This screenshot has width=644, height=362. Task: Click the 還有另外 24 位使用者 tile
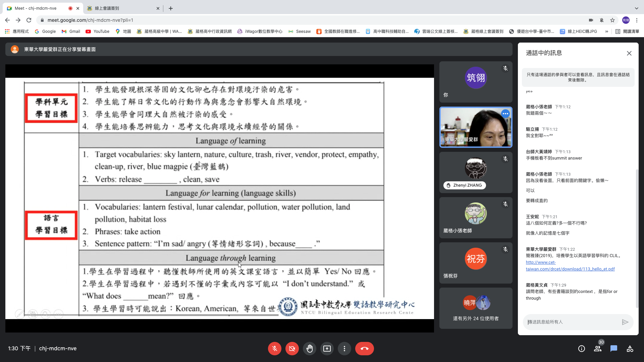click(476, 308)
